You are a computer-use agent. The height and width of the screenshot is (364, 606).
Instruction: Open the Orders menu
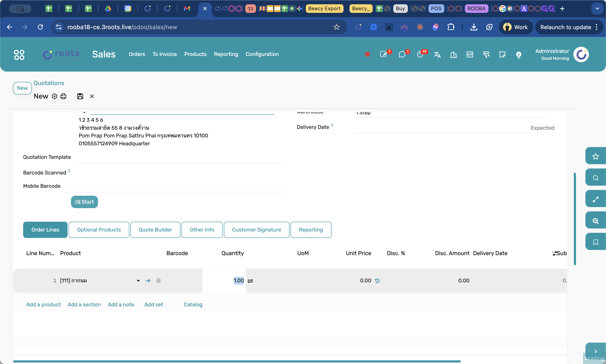(137, 54)
